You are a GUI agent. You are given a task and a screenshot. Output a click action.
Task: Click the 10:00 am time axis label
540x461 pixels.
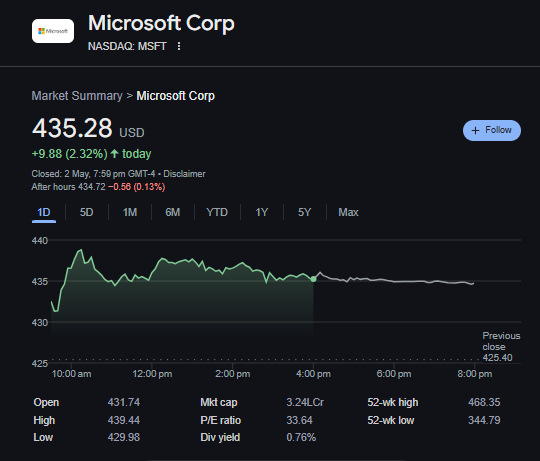[x=71, y=374]
